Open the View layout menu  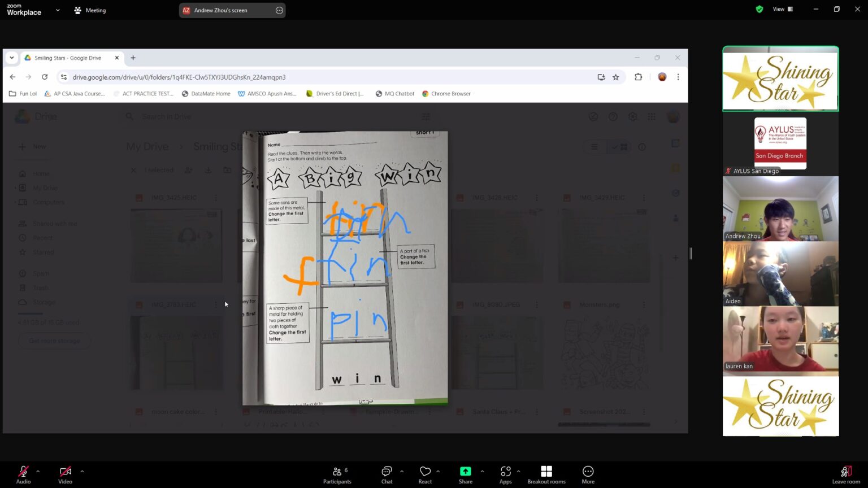(x=783, y=9)
